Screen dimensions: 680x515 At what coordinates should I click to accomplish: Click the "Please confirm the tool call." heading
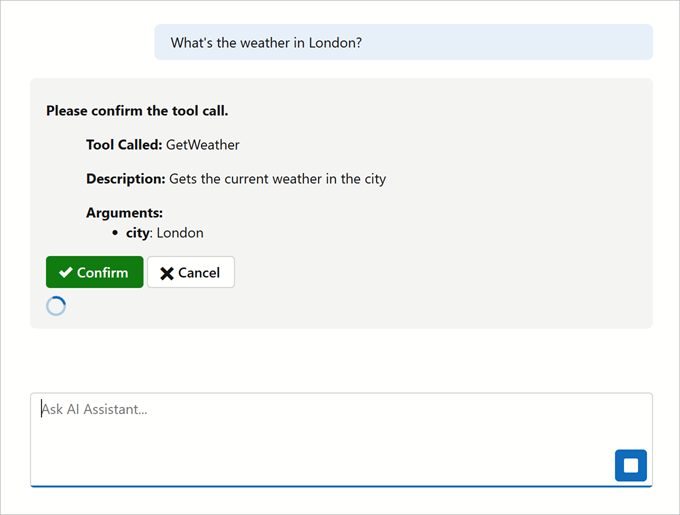coord(137,110)
